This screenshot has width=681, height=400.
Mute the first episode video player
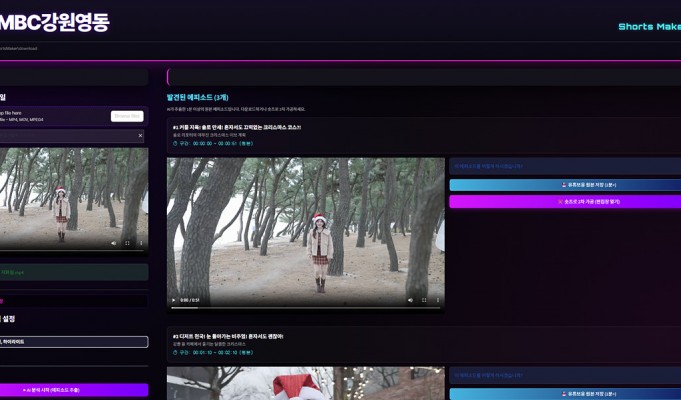(410, 300)
